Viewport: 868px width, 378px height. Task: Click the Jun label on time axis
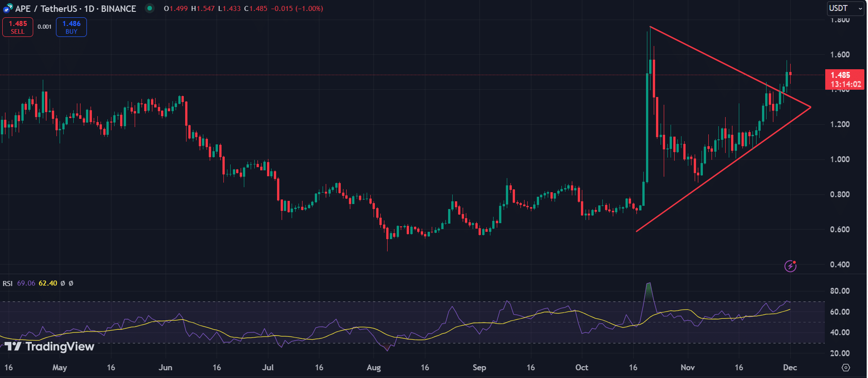click(165, 368)
